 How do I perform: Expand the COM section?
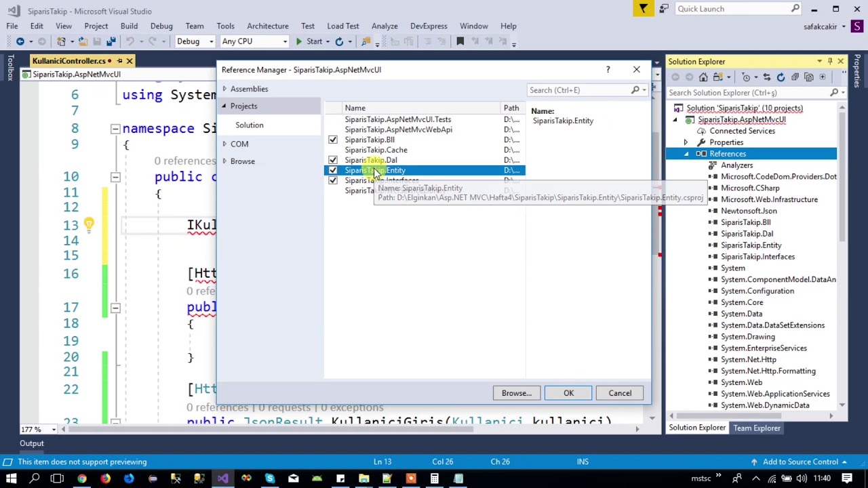pyautogui.click(x=224, y=144)
